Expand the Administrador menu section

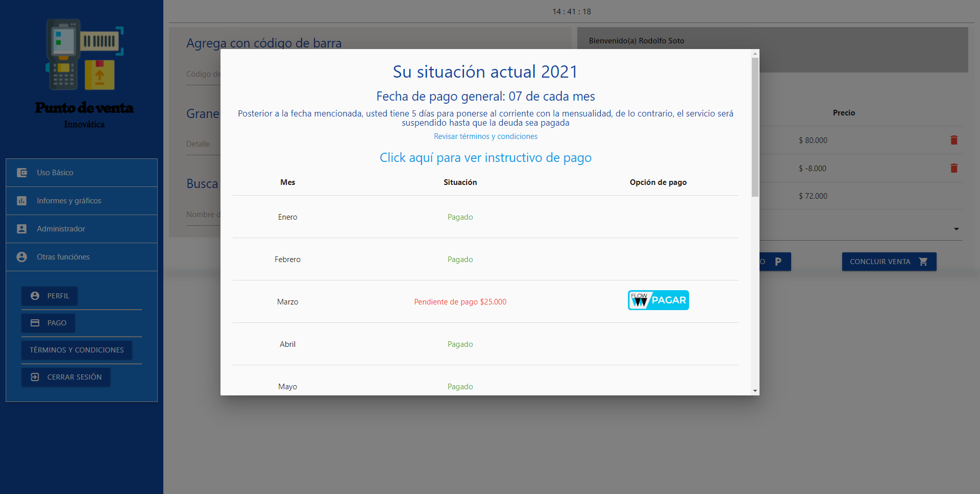pos(61,229)
